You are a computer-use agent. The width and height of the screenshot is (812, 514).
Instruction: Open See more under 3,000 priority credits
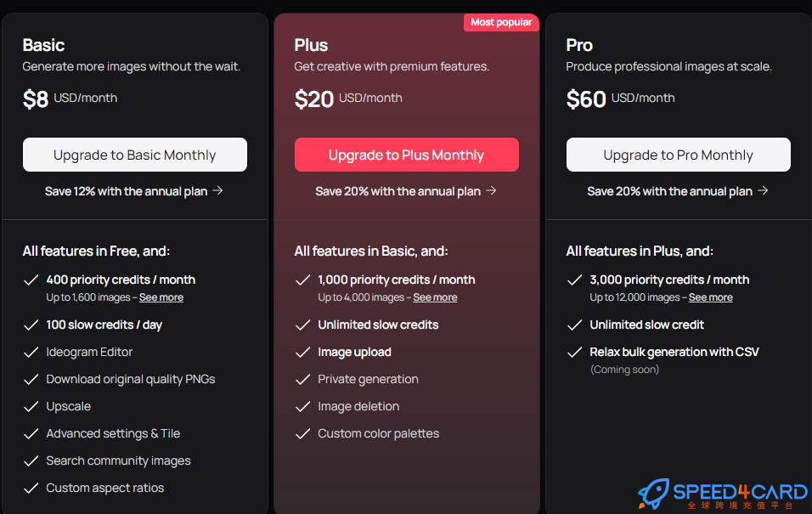click(710, 297)
